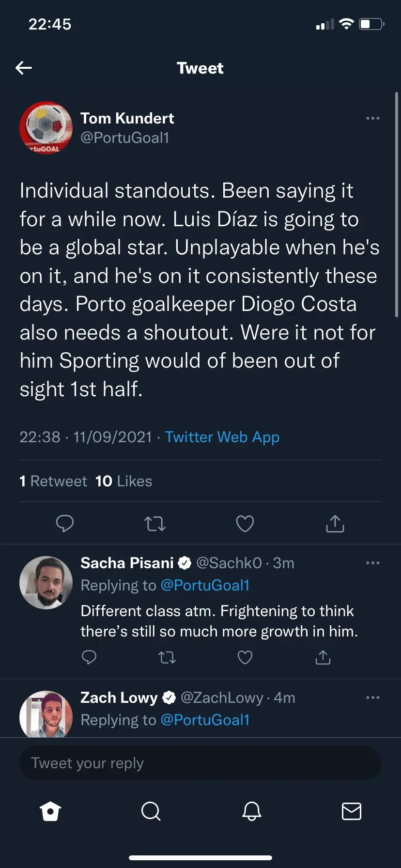This screenshot has height=868, width=401.
Task: Retweet Tom Kundert's tweet
Action: click(155, 524)
